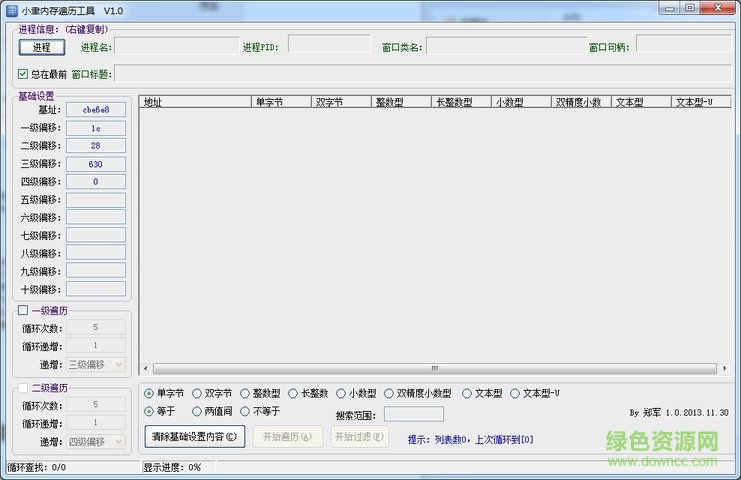Viewport: 741px width, 480px height.
Task: Click the 双精度小数 column header
Action: [x=581, y=102]
